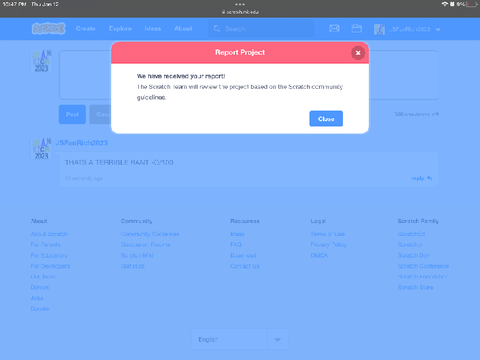Tap the Wi-Fi status icon
Screen dimensions: 480x360
445,4
